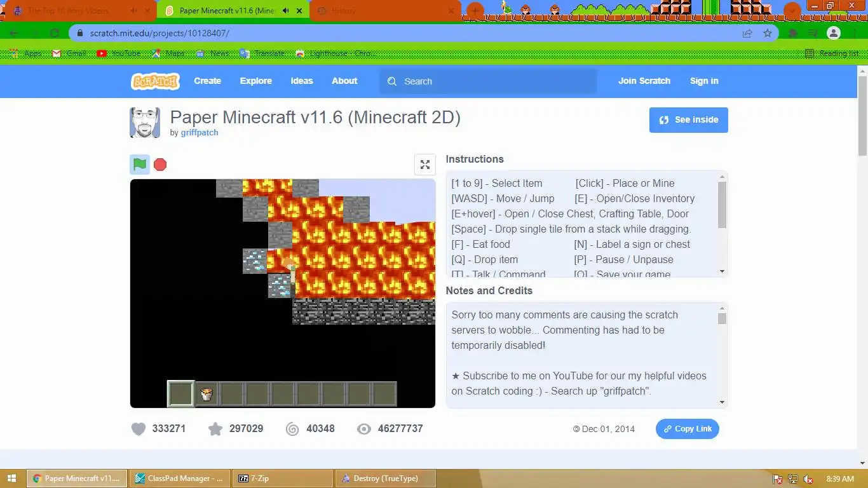Open Destroy (TrueType) from taskbar
Screen dimensions: 868x488
(x=386, y=478)
